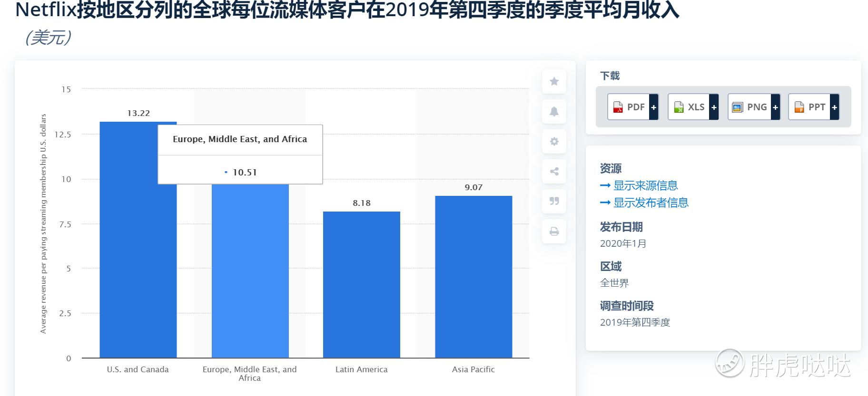This screenshot has width=868, height=396.
Task: Download chart as PPT
Action: 814,107
